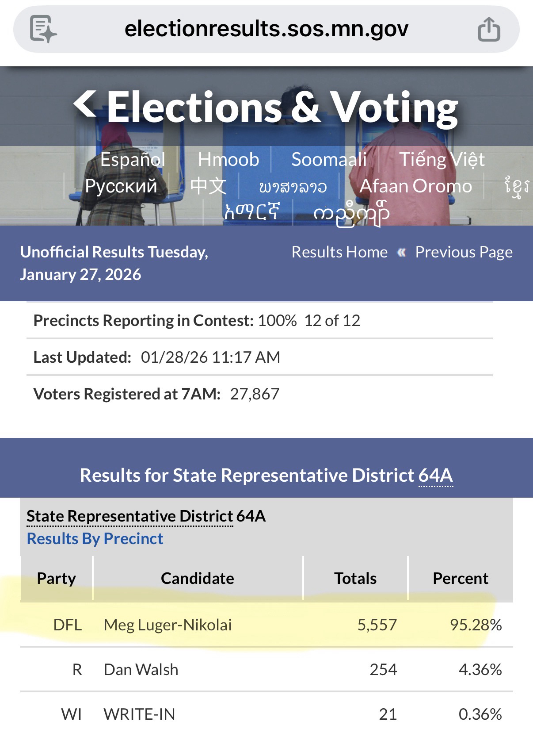
Task: Tap the back chevron beside Elections & Voting
Action: pyautogui.click(x=85, y=104)
